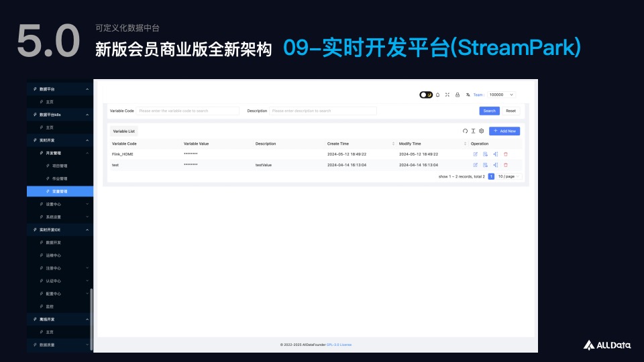View detail of Flink_HOME variable
644x362 pixels.
(485, 154)
